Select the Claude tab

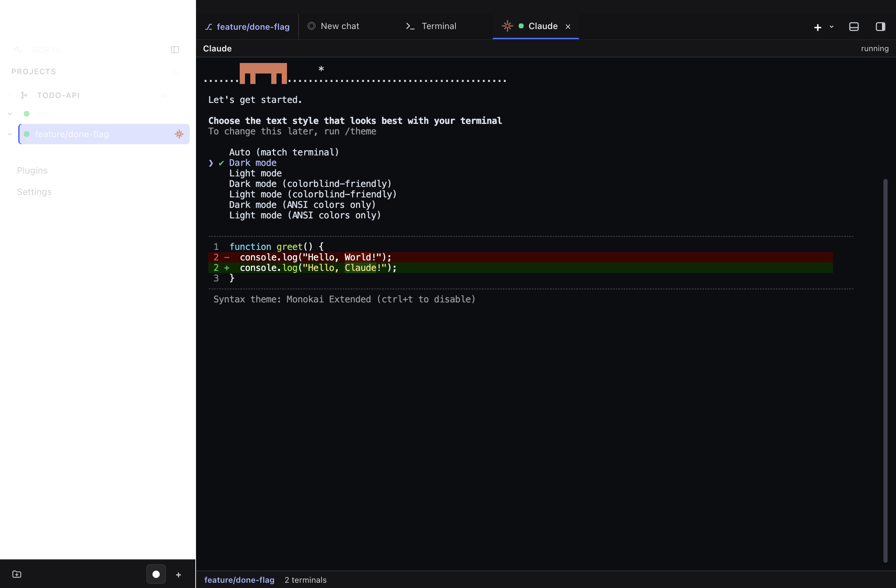(535, 26)
